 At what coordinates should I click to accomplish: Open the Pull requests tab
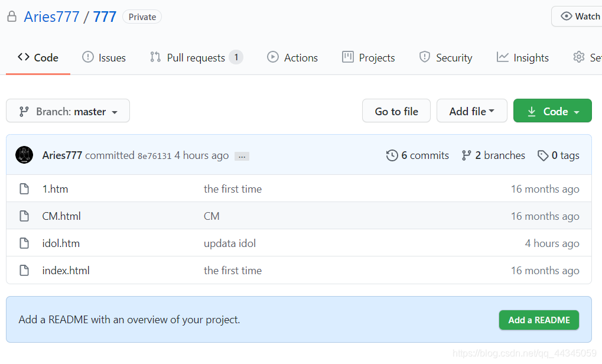pyautogui.click(x=196, y=57)
